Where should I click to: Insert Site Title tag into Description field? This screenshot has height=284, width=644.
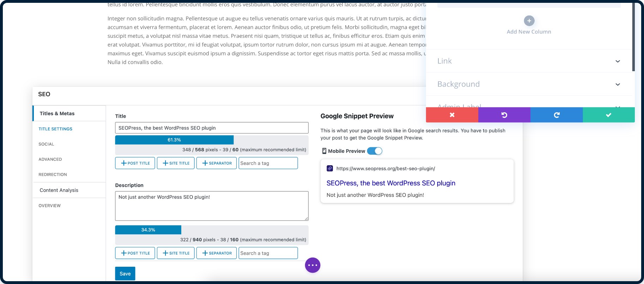[176, 253]
